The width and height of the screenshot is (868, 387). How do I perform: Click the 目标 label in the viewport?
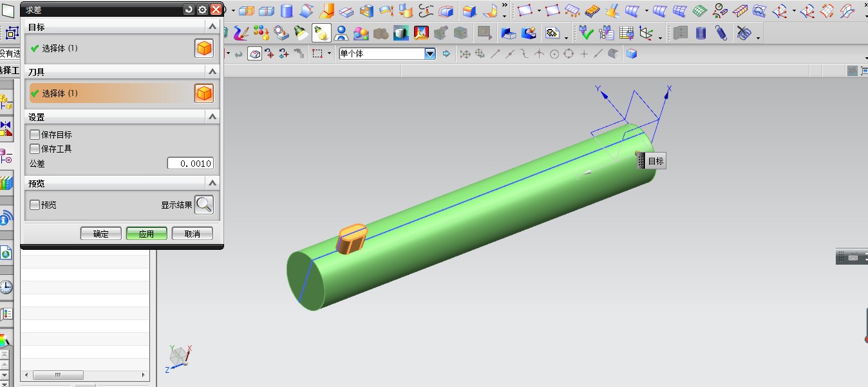(656, 162)
